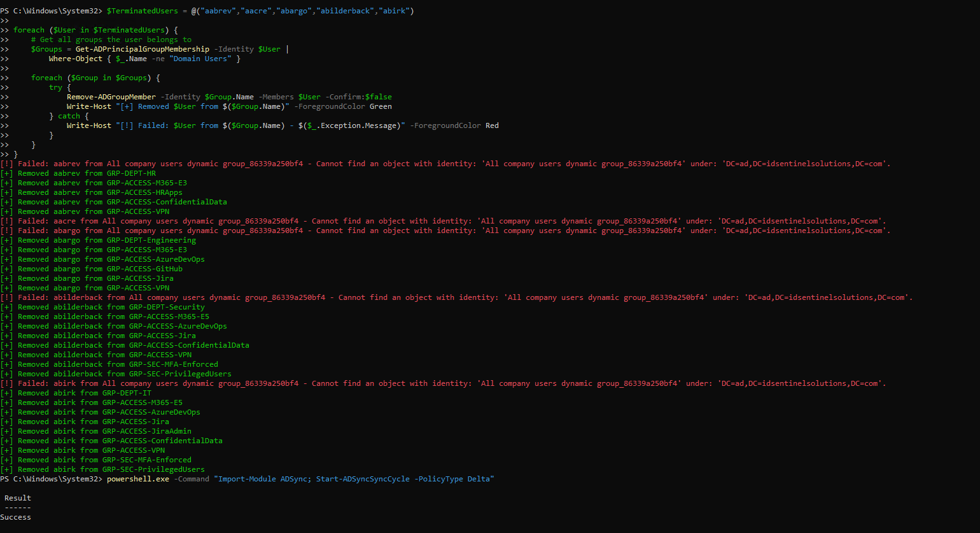Click the 'Failed: abargo from All company users' error line
The height and width of the screenshot is (533, 980).
click(x=445, y=231)
